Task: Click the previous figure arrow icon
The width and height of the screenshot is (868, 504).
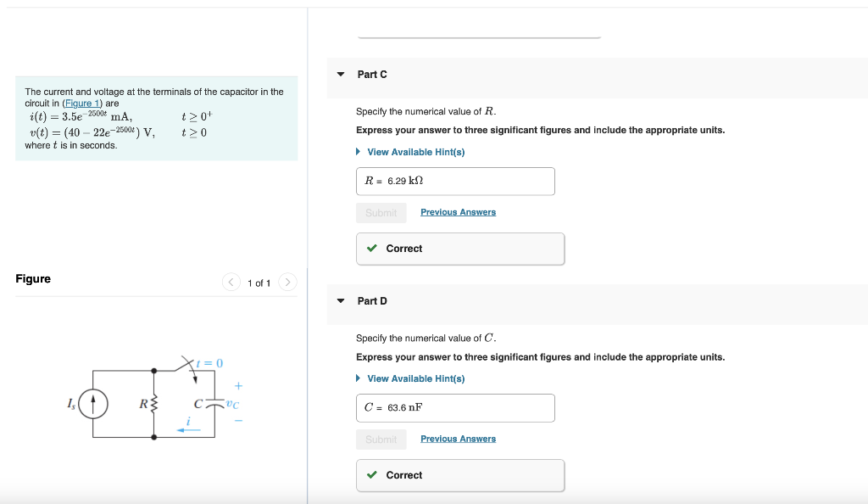Action: point(231,283)
